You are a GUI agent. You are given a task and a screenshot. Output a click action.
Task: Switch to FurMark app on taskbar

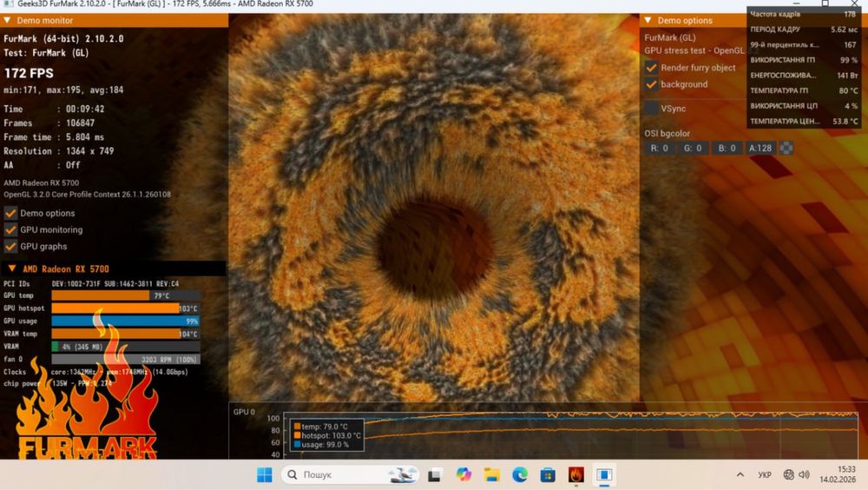click(x=576, y=475)
